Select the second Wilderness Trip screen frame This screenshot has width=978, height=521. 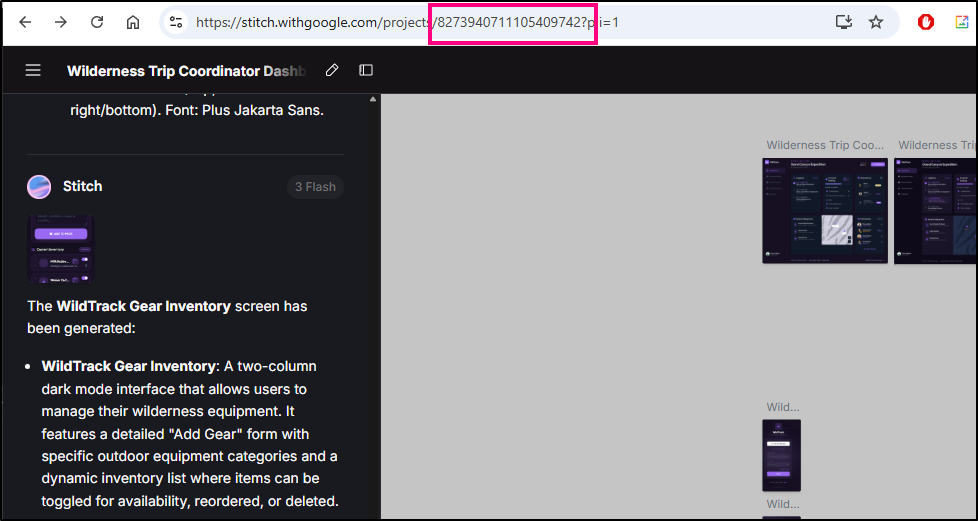point(936,210)
